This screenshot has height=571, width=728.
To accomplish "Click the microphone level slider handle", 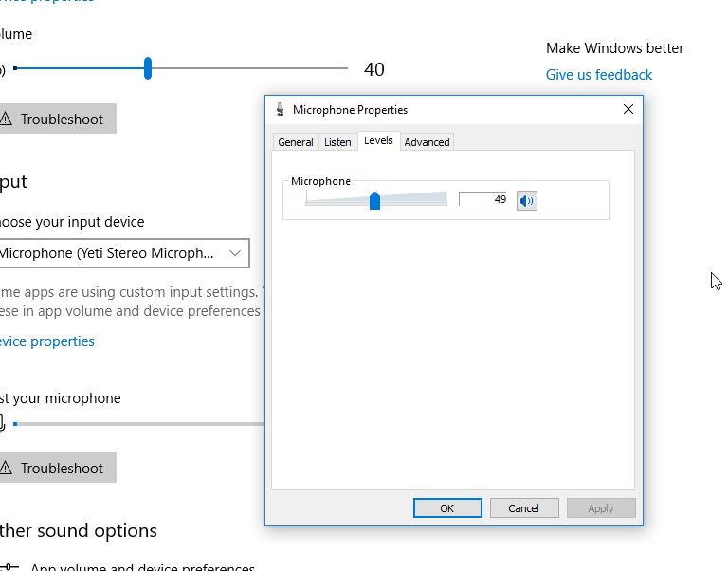I will point(374,200).
